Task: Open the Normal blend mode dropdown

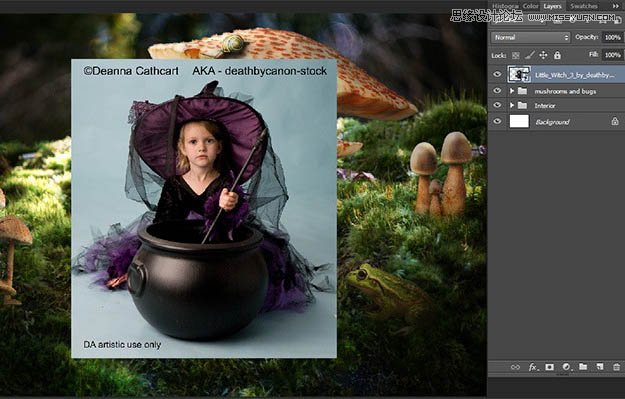Action: (x=530, y=37)
